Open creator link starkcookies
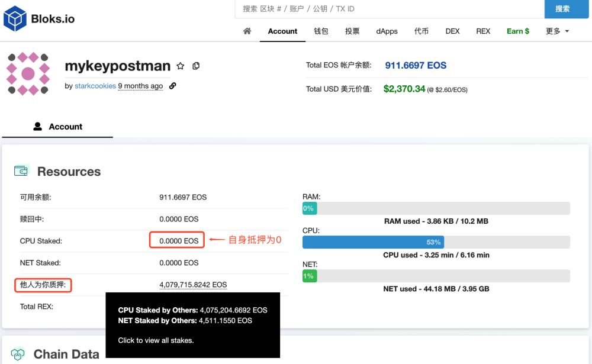 [95, 86]
